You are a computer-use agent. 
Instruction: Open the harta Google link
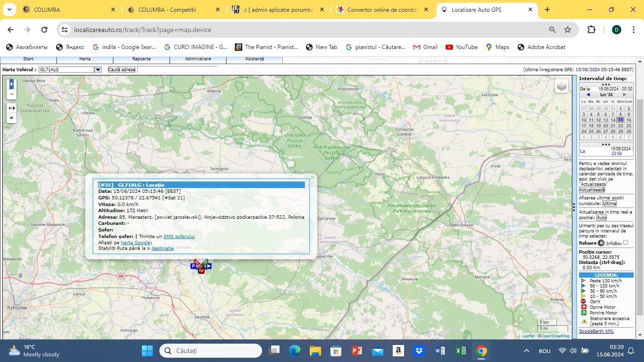click(x=136, y=242)
